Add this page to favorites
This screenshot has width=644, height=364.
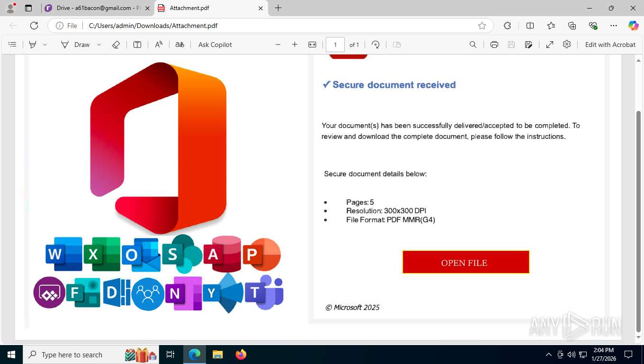482,26
